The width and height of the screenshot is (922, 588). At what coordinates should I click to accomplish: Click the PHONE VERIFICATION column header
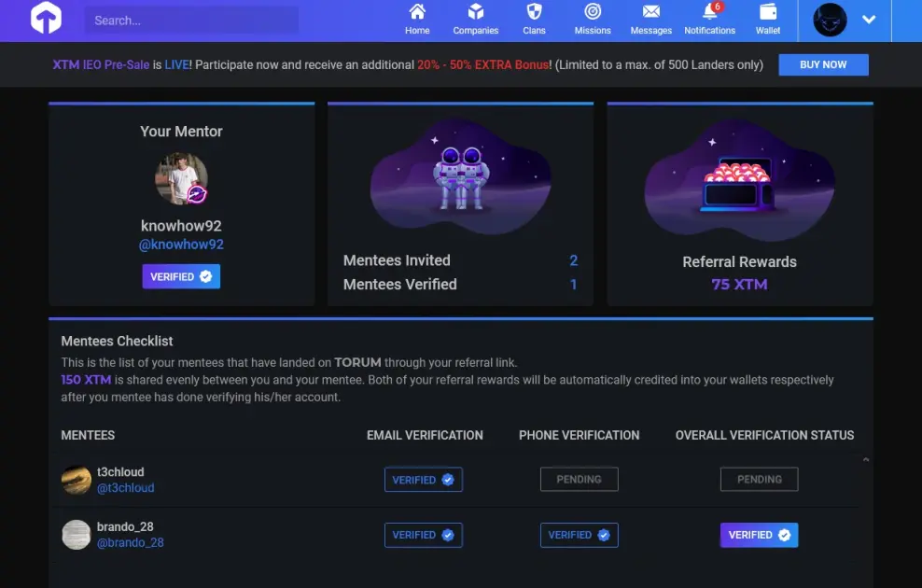(579, 435)
